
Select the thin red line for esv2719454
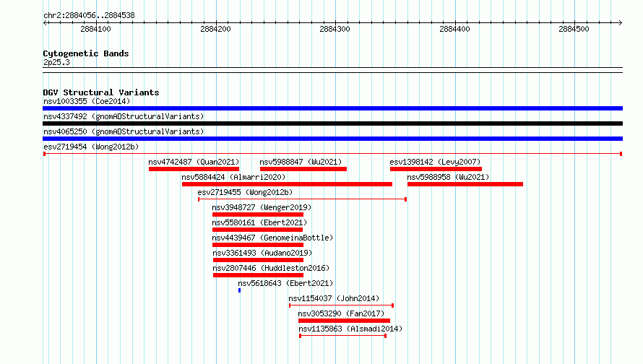332,154
